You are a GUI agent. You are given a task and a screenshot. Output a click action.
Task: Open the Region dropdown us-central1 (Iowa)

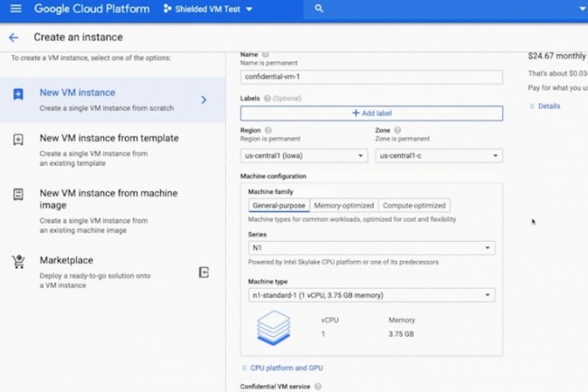pos(304,156)
